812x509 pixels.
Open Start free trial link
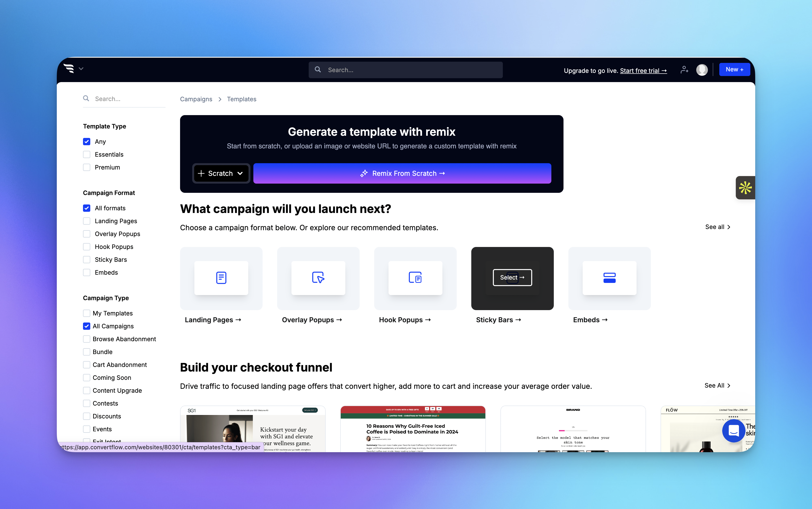[x=642, y=70]
